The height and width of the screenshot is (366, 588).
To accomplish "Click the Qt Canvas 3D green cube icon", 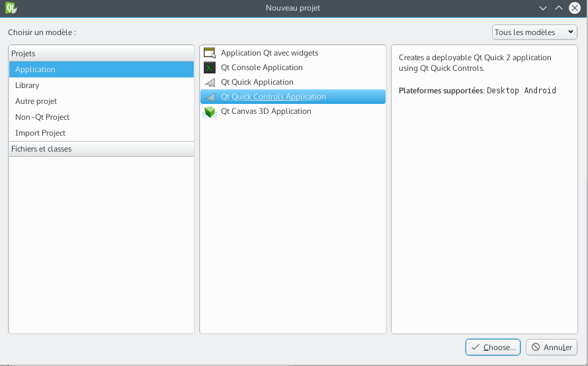I will [210, 111].
